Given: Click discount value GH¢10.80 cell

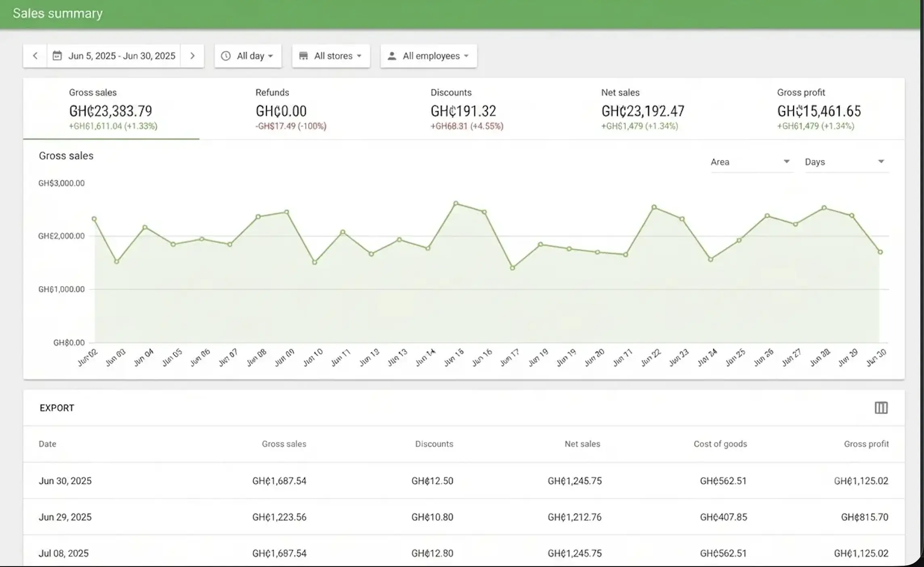Looking at the screenshot, I should [x=432, y=517].
